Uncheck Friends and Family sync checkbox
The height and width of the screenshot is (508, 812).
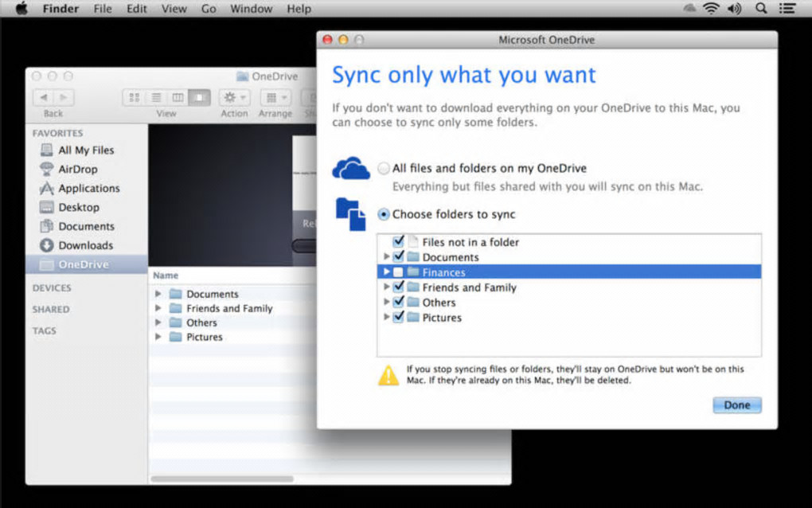pos(398,287)
